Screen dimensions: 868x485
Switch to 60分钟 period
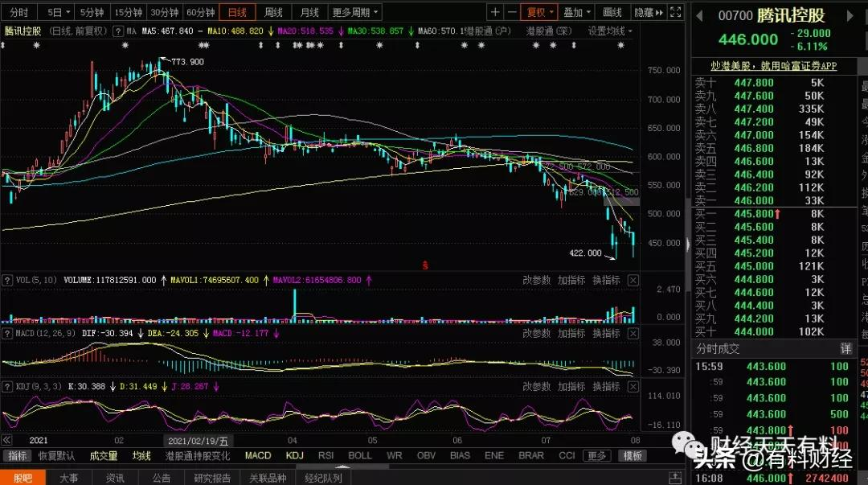coord(200,12)
